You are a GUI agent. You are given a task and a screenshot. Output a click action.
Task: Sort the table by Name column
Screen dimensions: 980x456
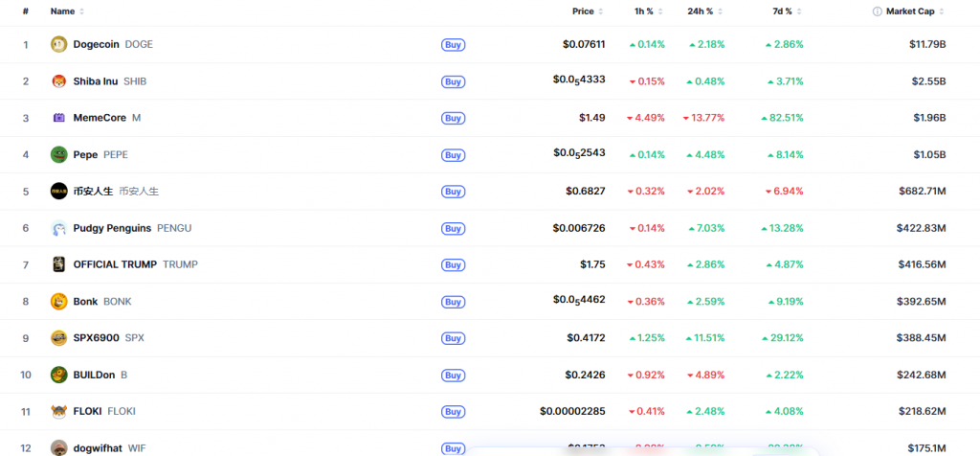pyautogui.click(x=67, y=11)
